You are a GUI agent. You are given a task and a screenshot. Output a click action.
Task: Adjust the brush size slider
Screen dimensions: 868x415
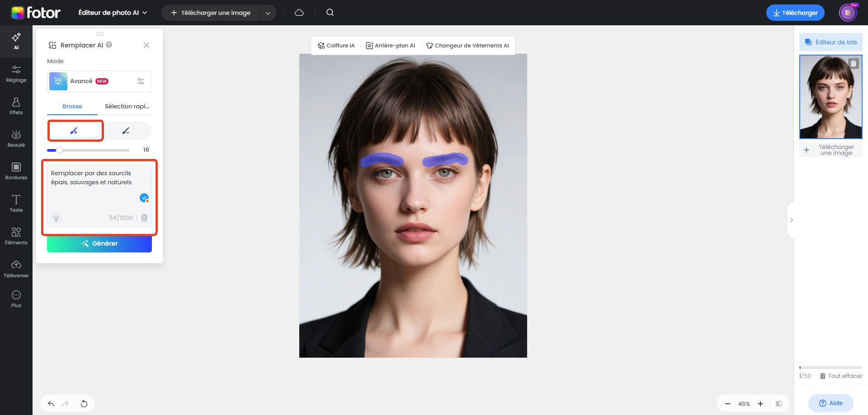[x=59, y=150]
